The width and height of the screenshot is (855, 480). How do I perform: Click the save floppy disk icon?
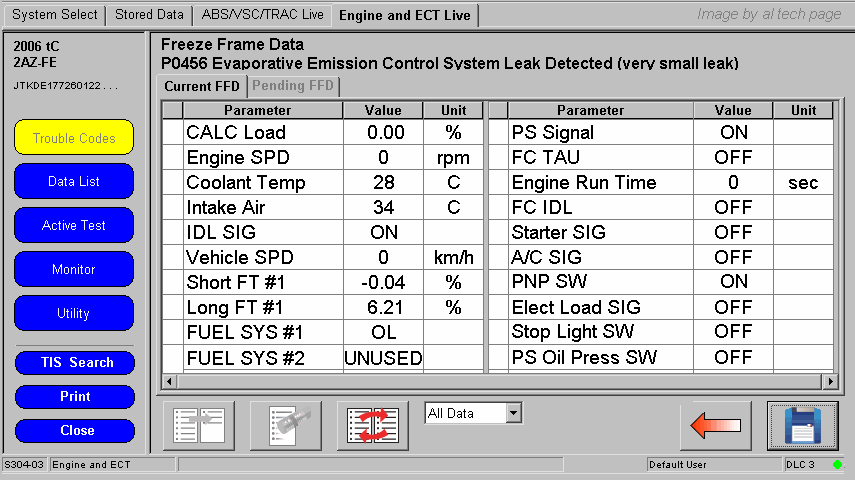[x=802, y=426]
